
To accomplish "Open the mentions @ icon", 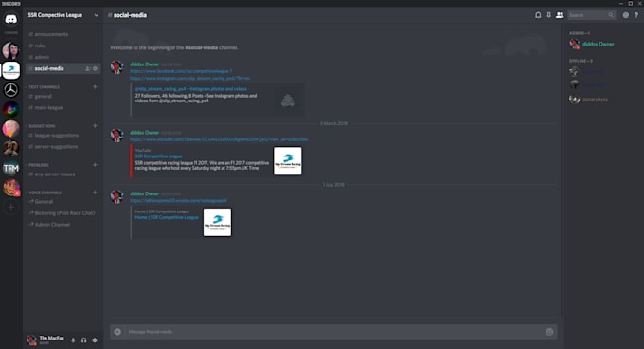I will 625,15.
